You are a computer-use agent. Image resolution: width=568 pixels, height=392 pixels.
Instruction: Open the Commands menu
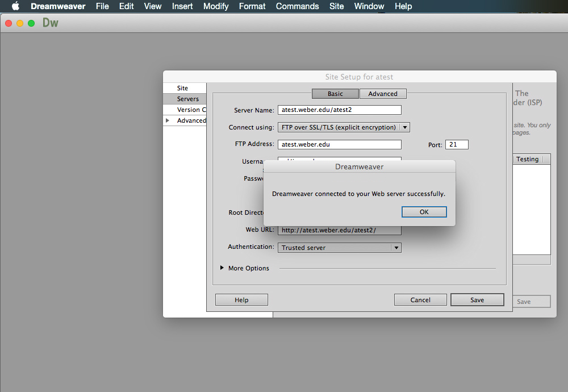(297, 6)
